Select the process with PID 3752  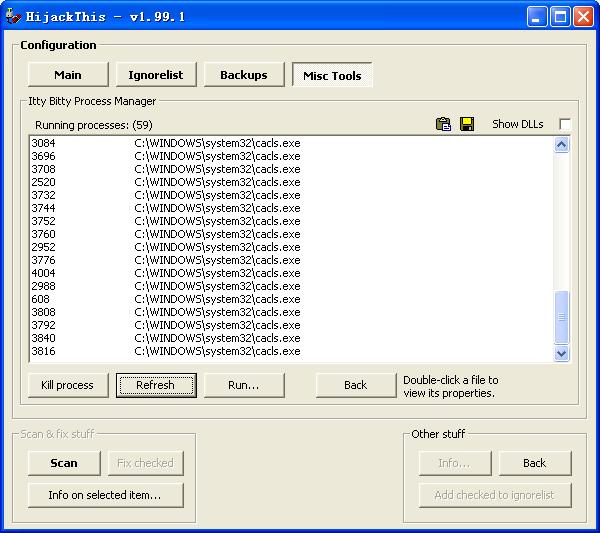pos(291,221)
